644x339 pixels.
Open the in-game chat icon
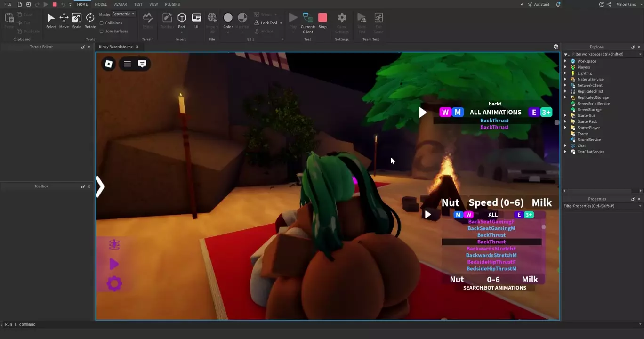point(142,64)
